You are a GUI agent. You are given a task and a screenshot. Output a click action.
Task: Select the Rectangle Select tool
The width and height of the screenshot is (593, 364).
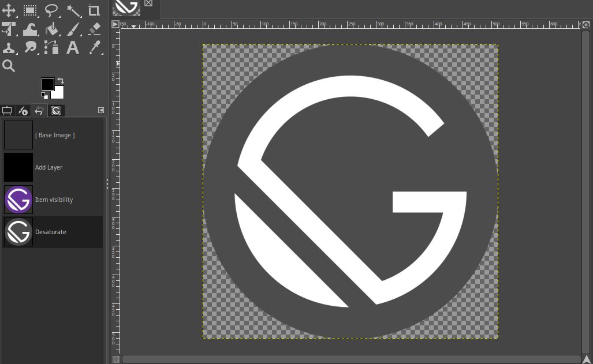[x=30, y=10]
